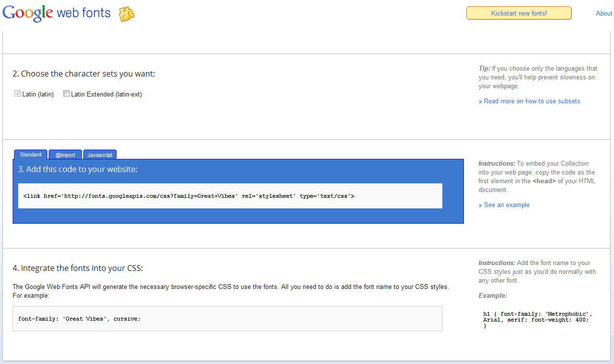
Task: Click the instructions 'Add the font name' text
Action: click(537, 272)
